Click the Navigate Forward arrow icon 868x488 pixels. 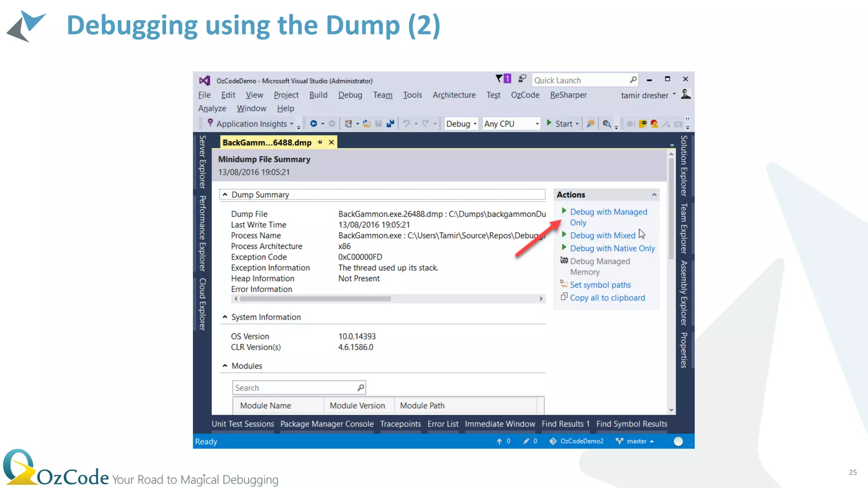click(332, 124)
